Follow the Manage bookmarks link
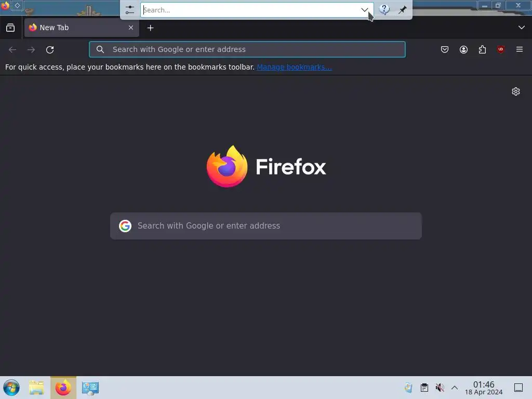 pyautogui.click(x=294, y=67)
